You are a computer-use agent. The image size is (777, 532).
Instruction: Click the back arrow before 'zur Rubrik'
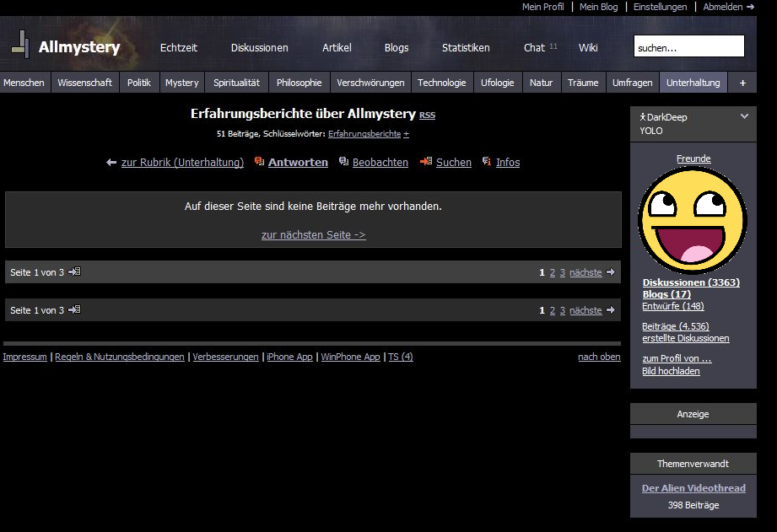tap(111, 162)
